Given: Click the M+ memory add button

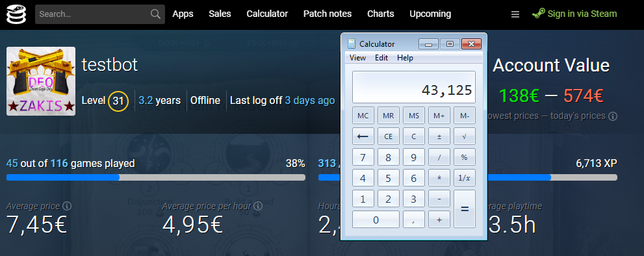Looking at the screenshot, I should (439, 116).
